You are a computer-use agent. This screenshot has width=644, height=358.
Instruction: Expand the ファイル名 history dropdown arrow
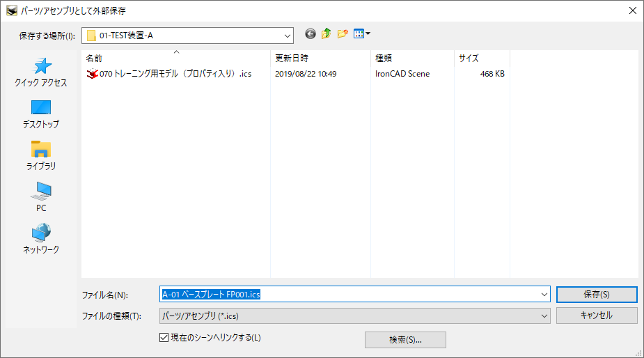coord(544,295)
